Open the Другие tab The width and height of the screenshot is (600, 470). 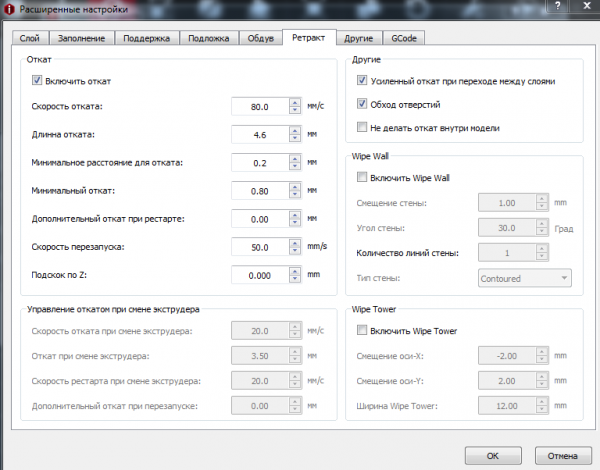tap(359, 38)
